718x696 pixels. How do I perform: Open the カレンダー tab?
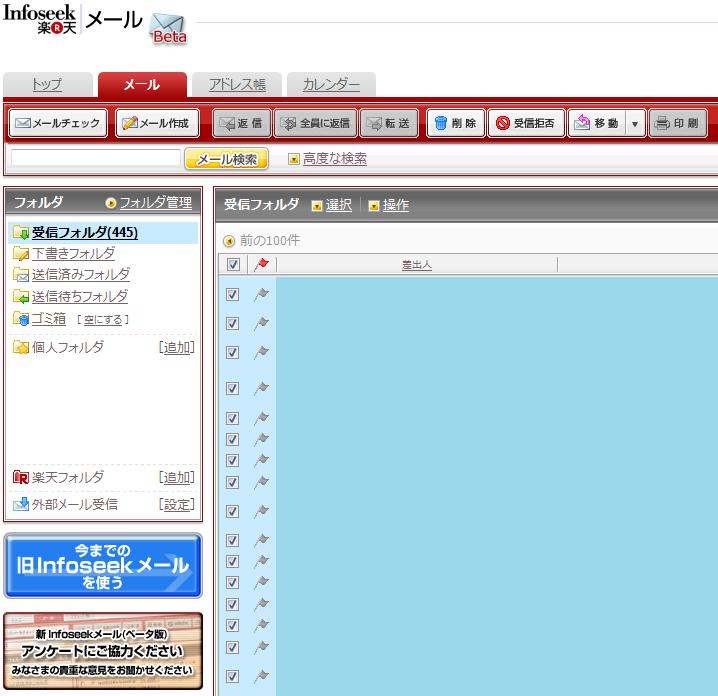pos(331,84)
